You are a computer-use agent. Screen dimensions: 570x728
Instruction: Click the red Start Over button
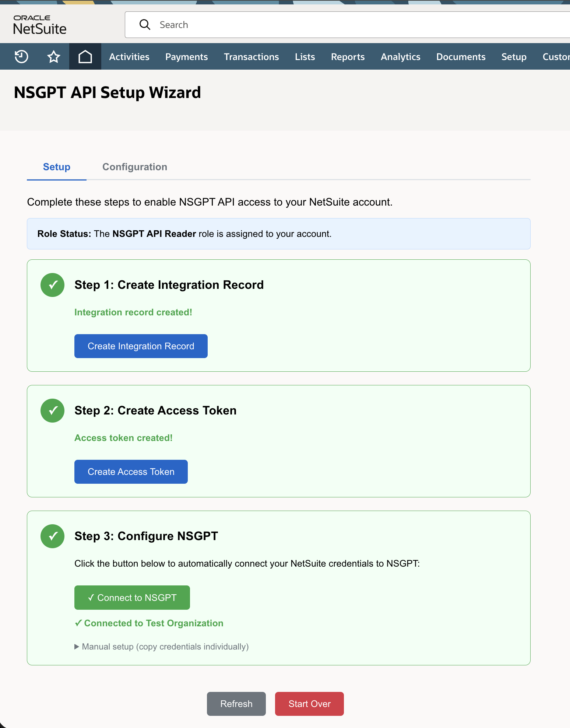point(309,704)
